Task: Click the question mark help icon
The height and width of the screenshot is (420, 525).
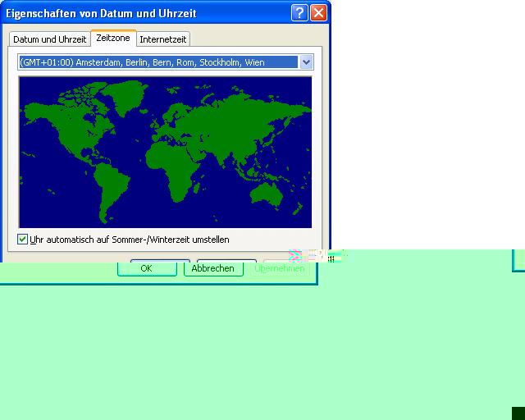Action: click(299, 13)
